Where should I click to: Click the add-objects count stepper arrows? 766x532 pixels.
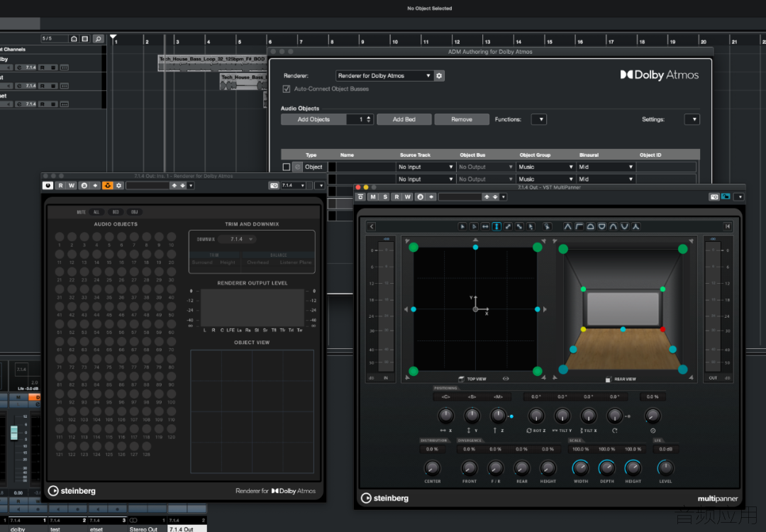369,119
